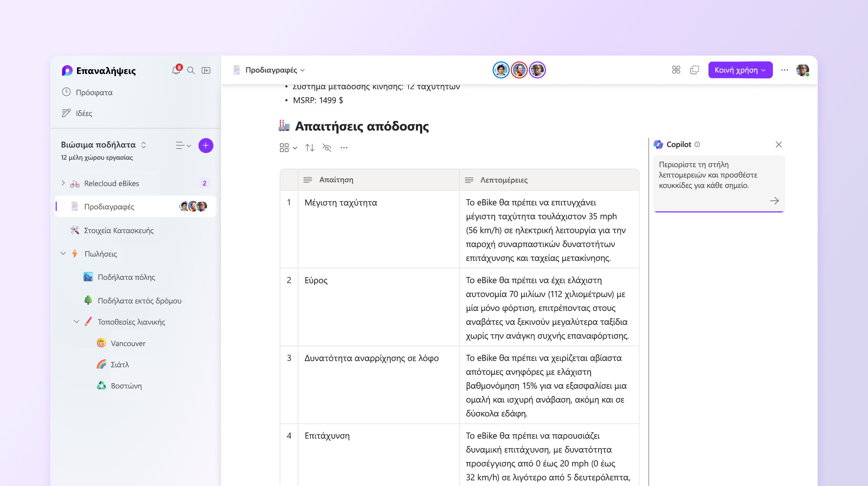Image resolution: width=868 pixels, height=486 pixels.
Task: Click the Λεπτομέρειες column header
Action: click(x=549, y=180)
